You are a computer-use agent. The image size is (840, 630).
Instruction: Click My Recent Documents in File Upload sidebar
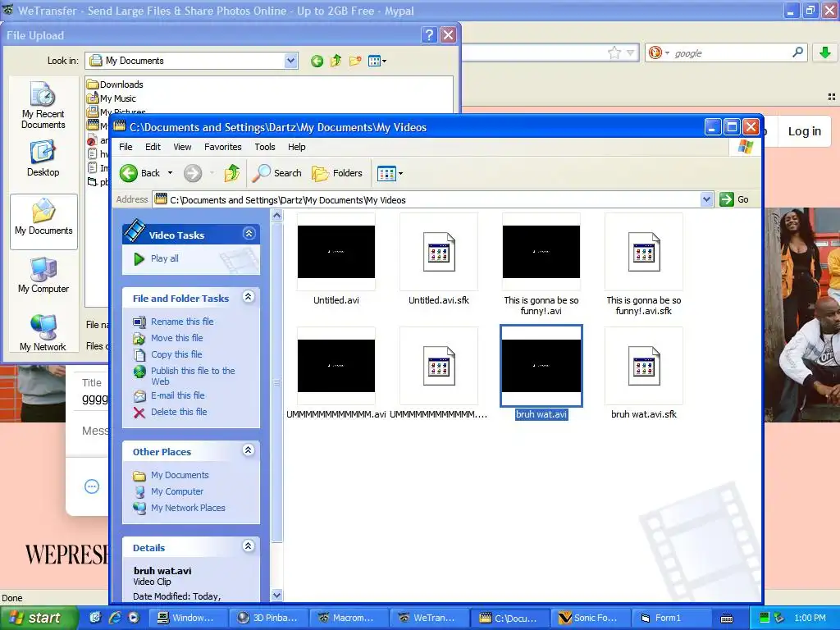(43, 105)
